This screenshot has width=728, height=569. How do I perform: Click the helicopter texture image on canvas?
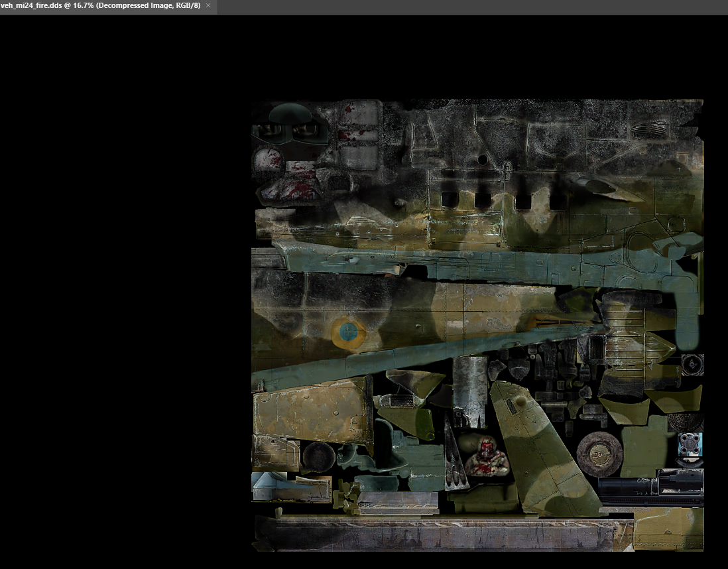coord(477,325)
